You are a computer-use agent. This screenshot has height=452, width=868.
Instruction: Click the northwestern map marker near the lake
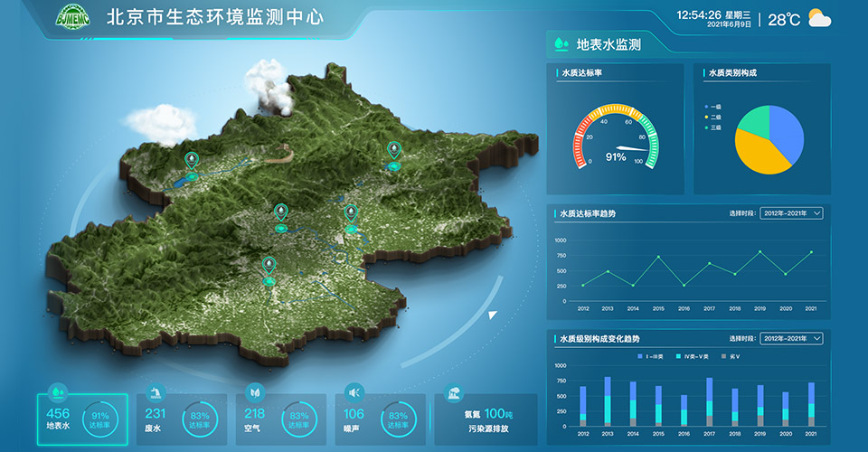click(x=191, y=161)
